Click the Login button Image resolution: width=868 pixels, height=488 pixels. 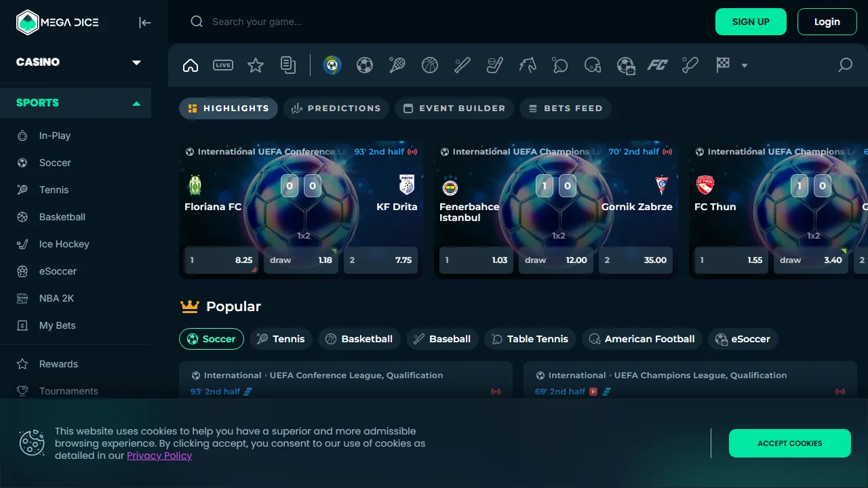pos(827,22)
